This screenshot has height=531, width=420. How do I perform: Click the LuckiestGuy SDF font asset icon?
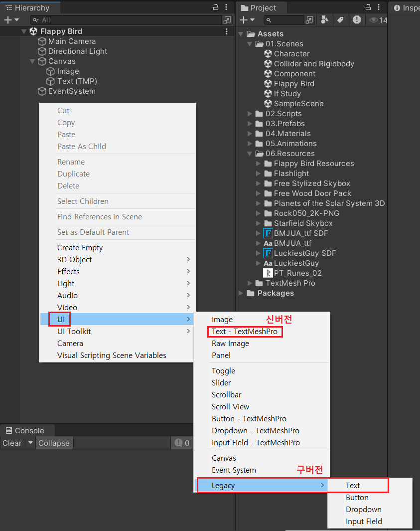[x=268, y=253]
